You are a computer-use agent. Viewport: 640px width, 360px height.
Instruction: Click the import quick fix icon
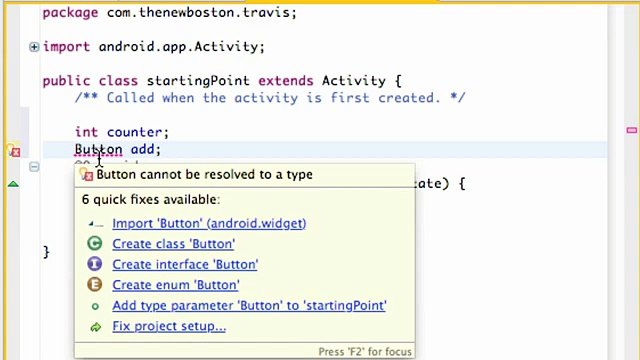[x=95, y=224]
